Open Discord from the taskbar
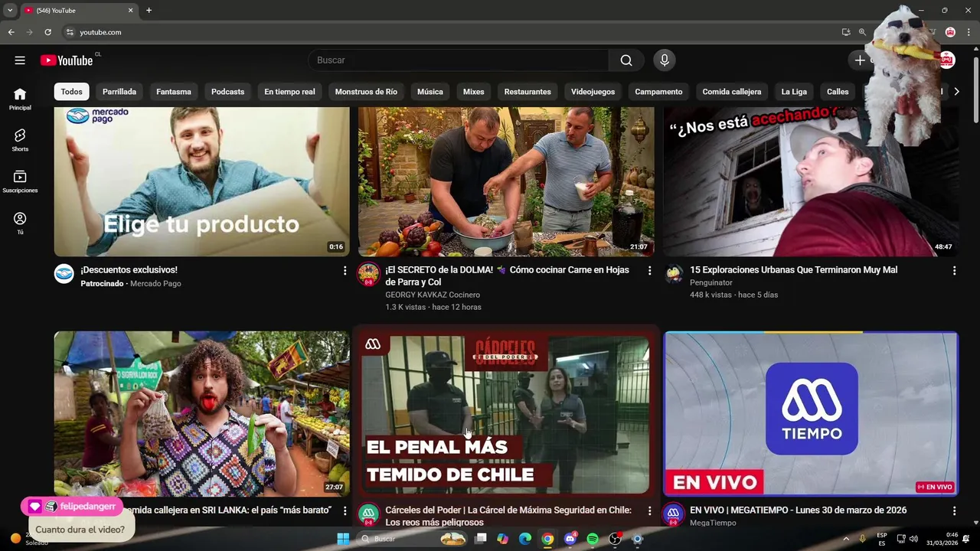This screenshot has height=551, width=980. [x=570, y=539]
